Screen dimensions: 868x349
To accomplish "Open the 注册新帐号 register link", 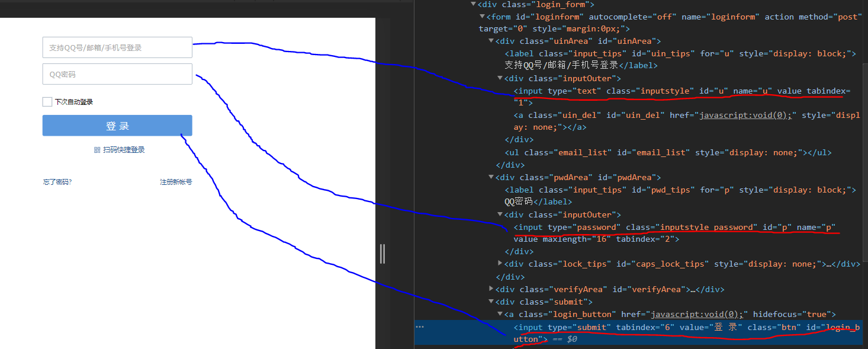I will [176, 182].
